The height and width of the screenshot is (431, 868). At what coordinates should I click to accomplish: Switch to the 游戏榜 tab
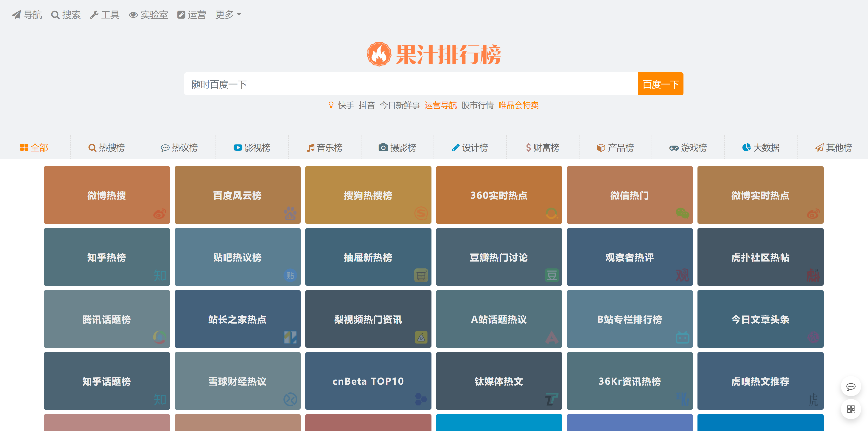[x=688, y=148]
